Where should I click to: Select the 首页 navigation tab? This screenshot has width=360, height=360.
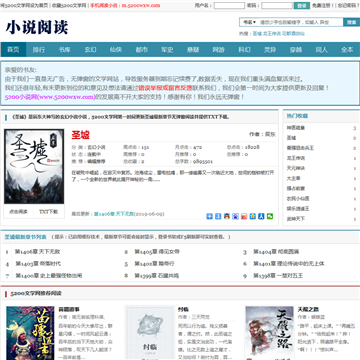(13, 50)
